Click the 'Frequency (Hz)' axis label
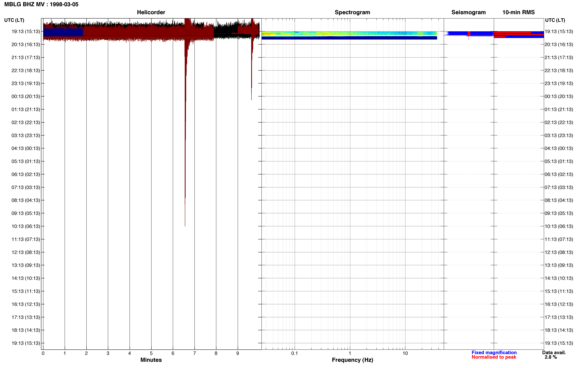Screen dimensions: 588x368 [x=352, y=360]
